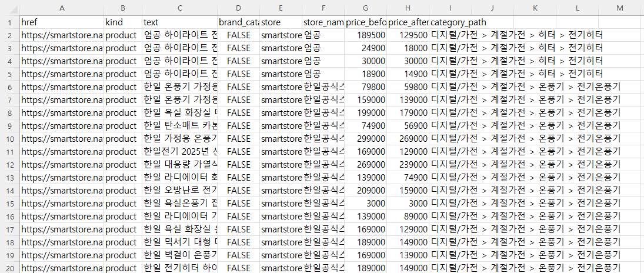Image resolution: width=644 pixels, height=273 pixels.
Task: Click the '한일 벽걸이 온풍기' text cell
Action: 180,255
